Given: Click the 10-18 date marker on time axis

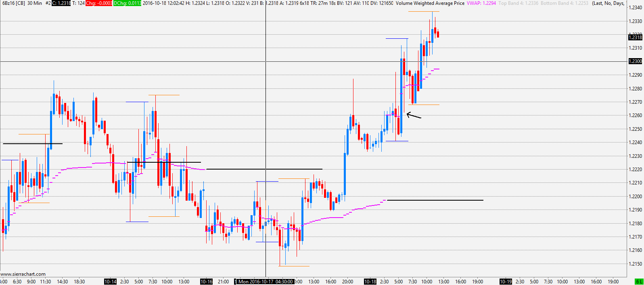Looking at the screenshot, I should click(x=370, y=281).
